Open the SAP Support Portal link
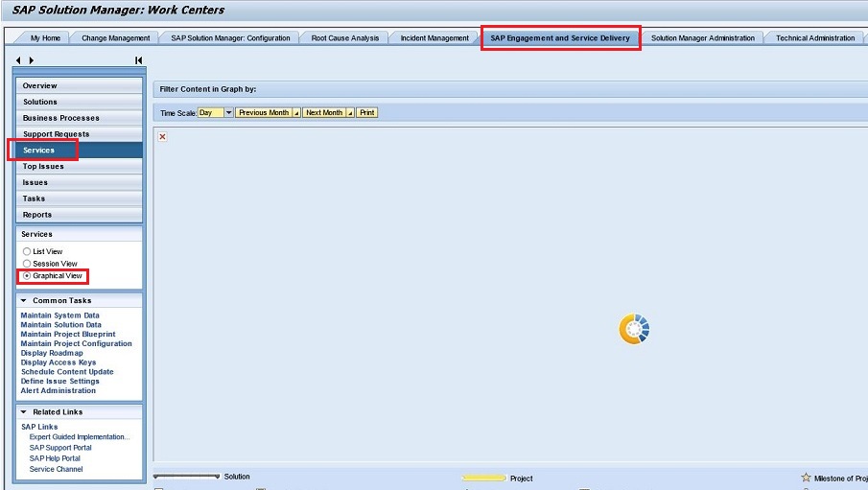 point(60,448)
